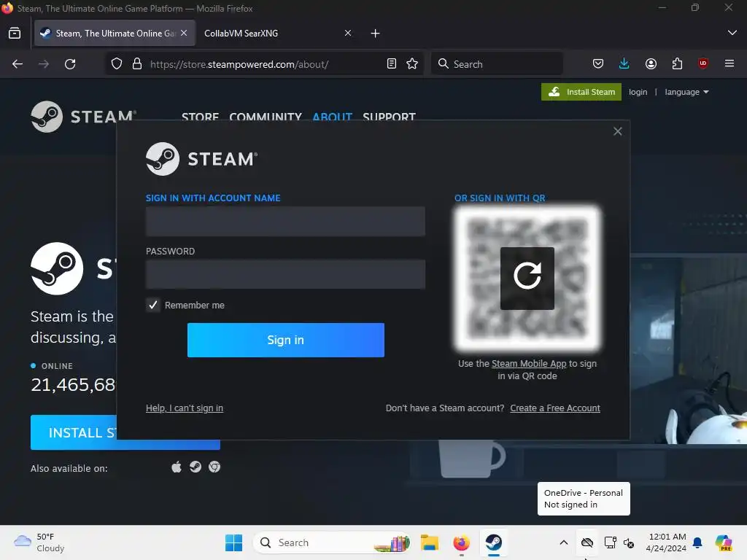This screenshot has width=747, height=560.
Task: Click the muted volume tray icon
Action: point(629,542)
